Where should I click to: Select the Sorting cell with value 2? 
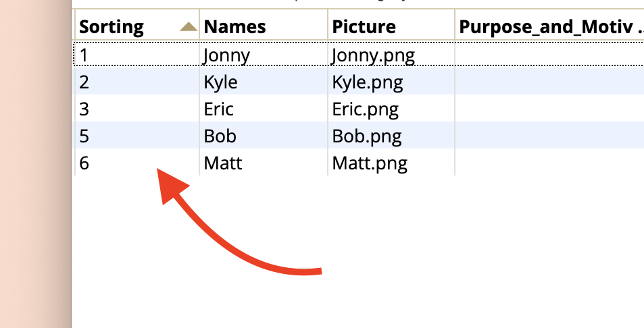pyautogui.click(x=137, y=81)
